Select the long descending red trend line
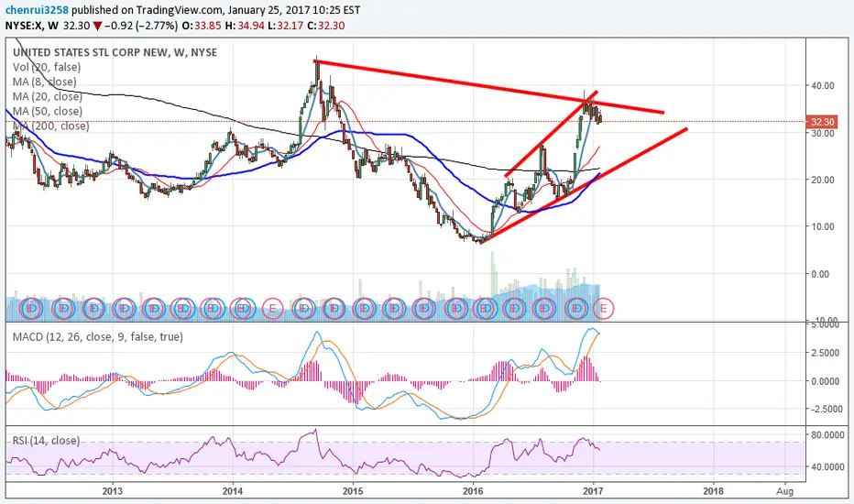This screenshot has height=504, width=854. pos(490,87)
